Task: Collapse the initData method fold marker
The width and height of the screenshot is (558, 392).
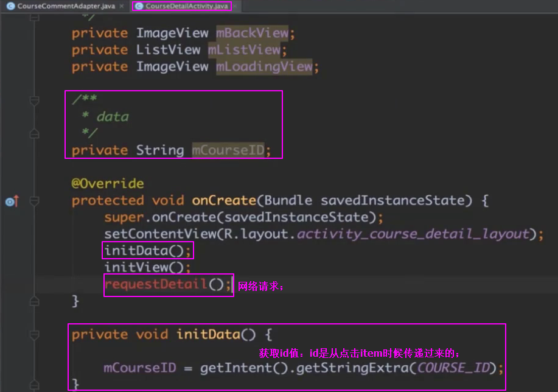Action: (x=35, y=335)
